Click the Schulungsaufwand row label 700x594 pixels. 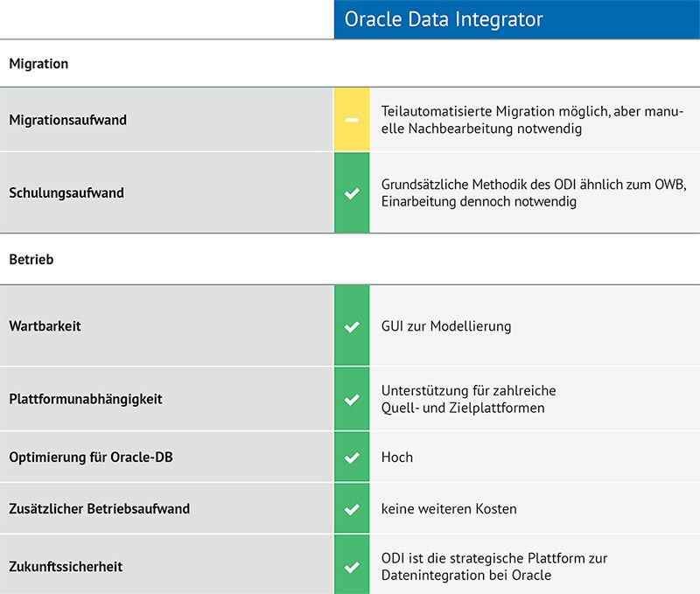[66, 193]
